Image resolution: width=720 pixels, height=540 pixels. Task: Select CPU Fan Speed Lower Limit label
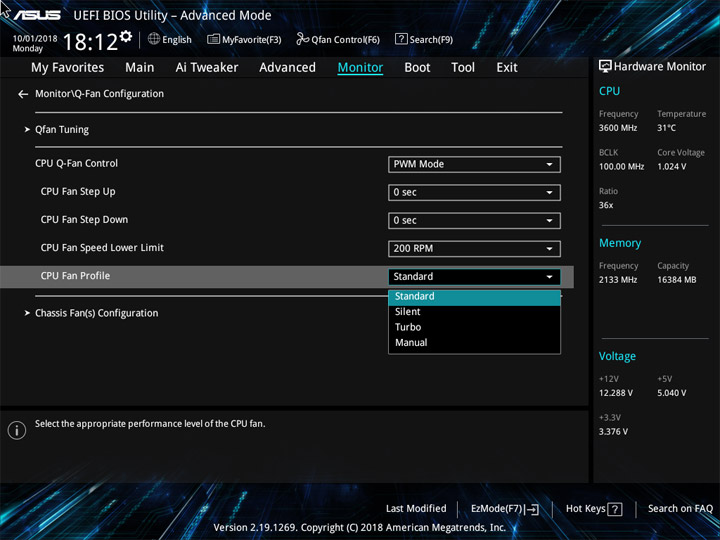pyautogui.click(x=102, y=248)
